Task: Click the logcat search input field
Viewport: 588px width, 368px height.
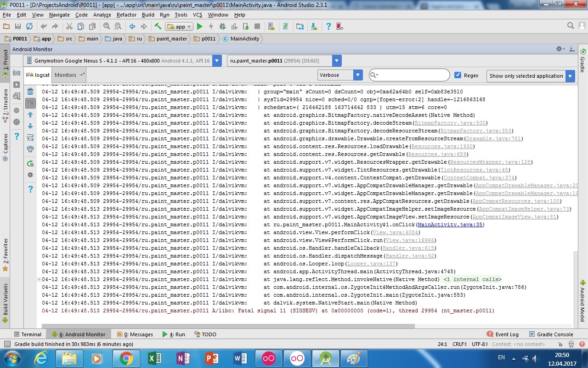Action: point(409,75)
